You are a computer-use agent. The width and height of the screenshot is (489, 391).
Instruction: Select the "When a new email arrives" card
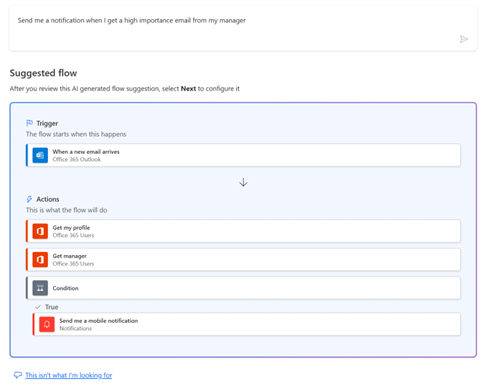(x=243, y=155)
